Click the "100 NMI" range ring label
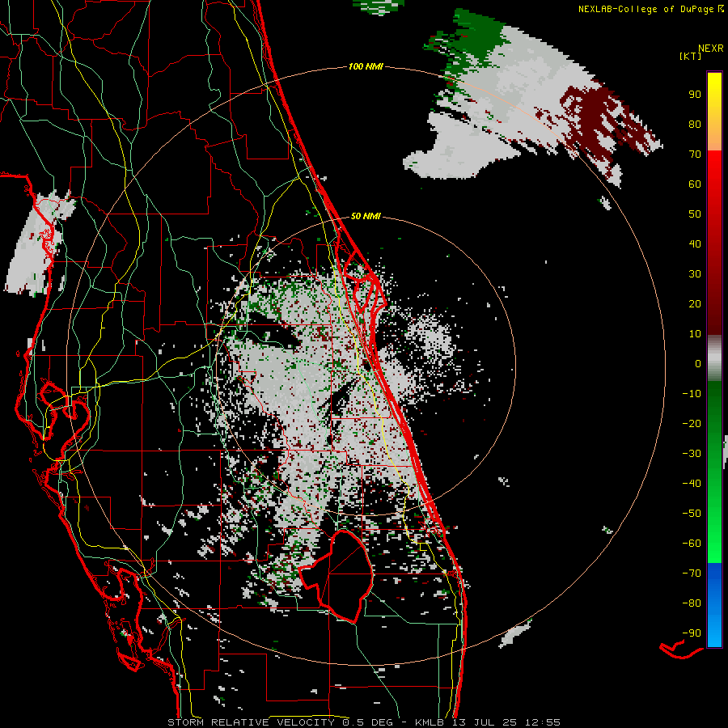728x728 pixels. pyautogui.click(x=366, y=67)
